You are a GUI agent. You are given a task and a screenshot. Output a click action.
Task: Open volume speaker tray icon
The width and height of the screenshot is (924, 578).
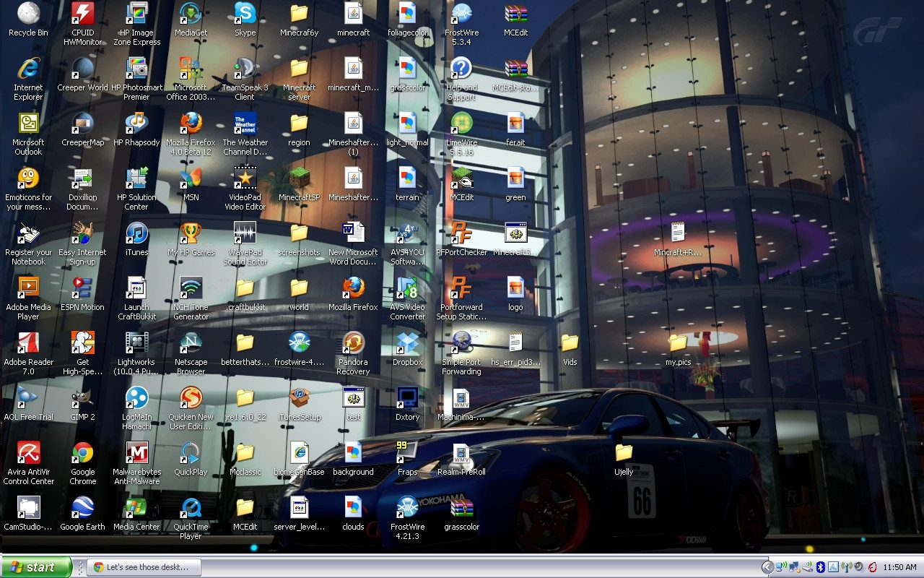(859, 567)
